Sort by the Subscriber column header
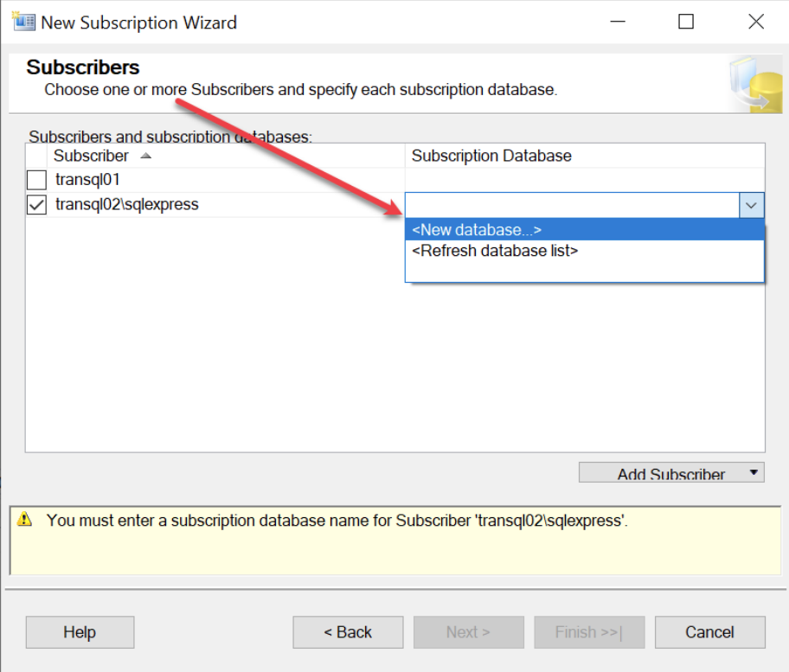The height and width of the screenshot is (672, 789). [226, 156]
